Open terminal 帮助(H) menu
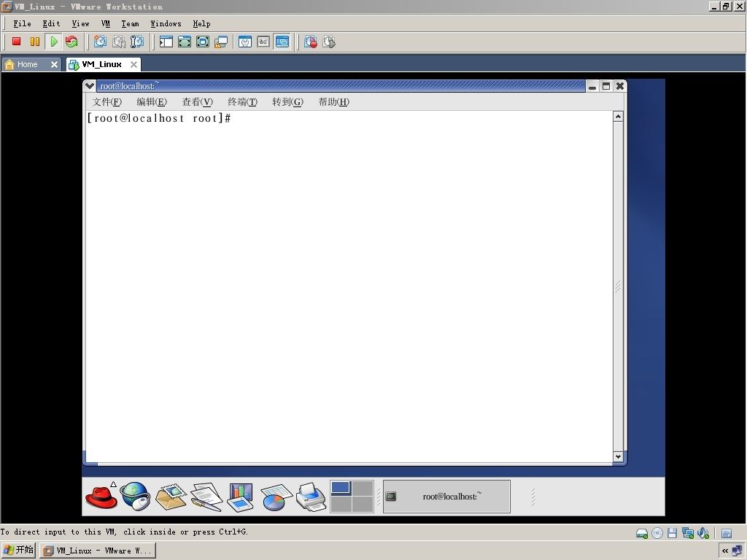The image size is (747, 560). [x=333, y=102]
